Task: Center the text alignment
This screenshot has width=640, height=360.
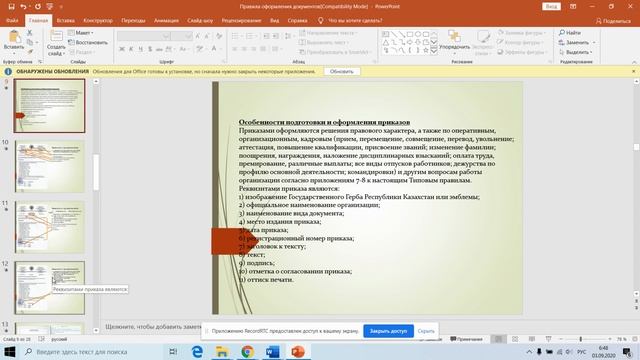Action: [x=244, y=49]
